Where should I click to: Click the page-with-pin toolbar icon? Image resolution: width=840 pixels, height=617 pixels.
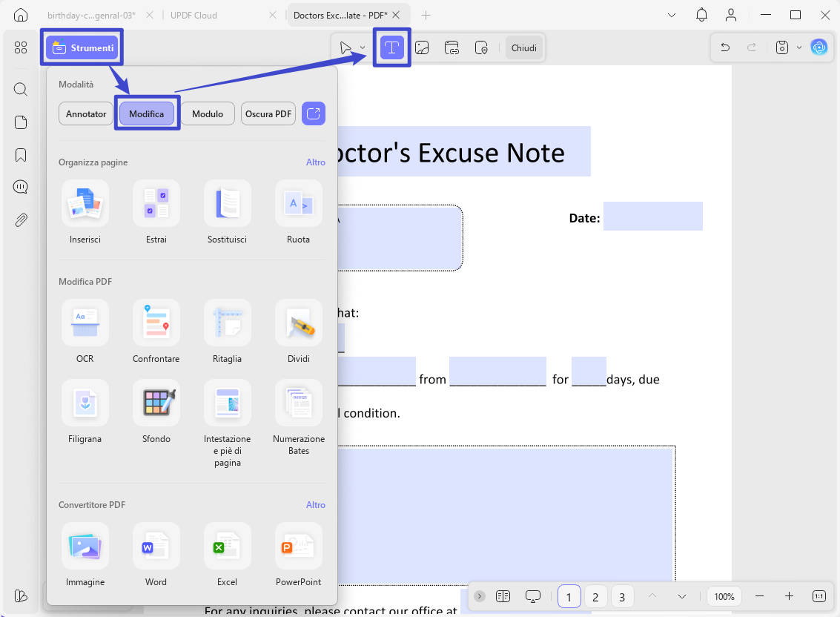click(x=481, y=47)
